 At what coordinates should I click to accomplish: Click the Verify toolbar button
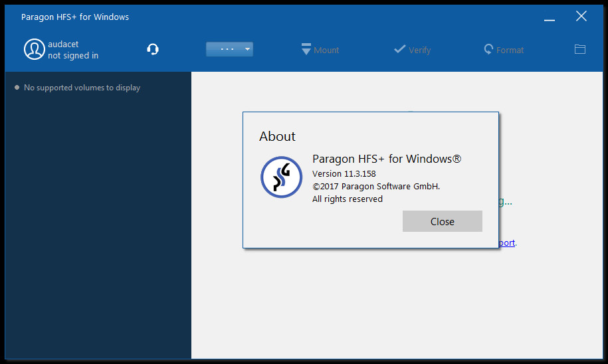[x=412, y=50]
